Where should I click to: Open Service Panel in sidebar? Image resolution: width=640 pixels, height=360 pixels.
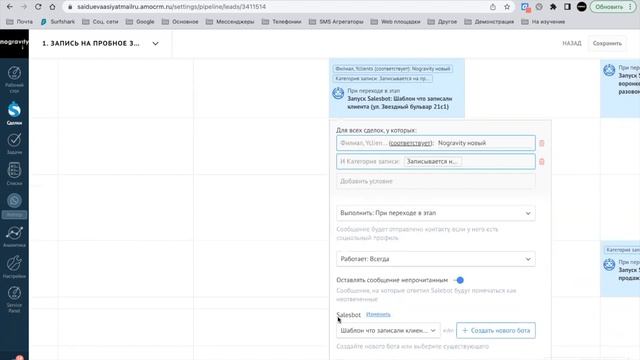click(x=14, y=299)
